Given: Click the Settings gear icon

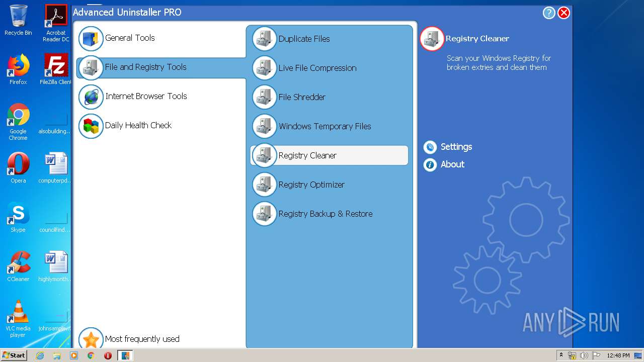Looking at the screenshot, I should click(x=430, y=147).
